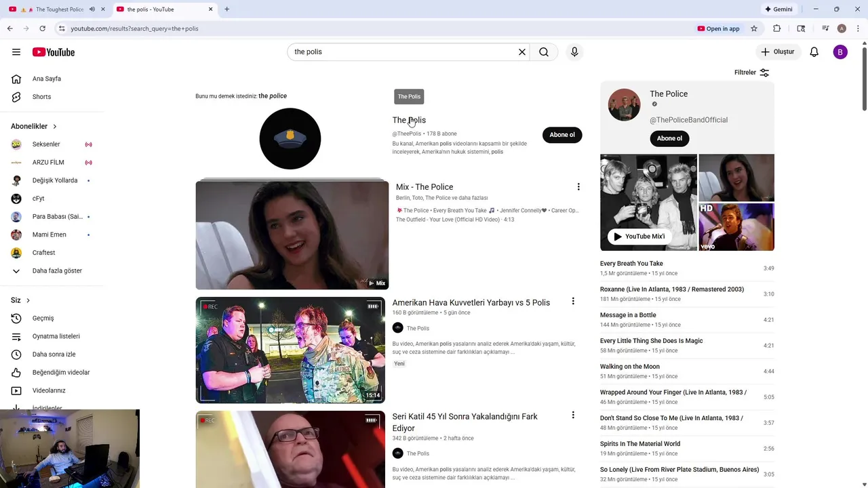Switch to The Toughest Police tab

[x=52, y=9]
